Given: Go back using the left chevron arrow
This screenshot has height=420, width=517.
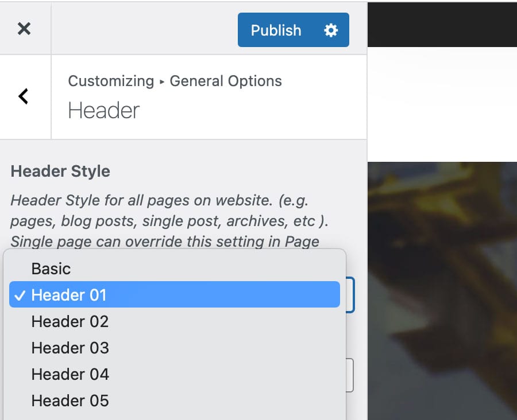Looking at the screenshot, I should [x=24, y=96].
